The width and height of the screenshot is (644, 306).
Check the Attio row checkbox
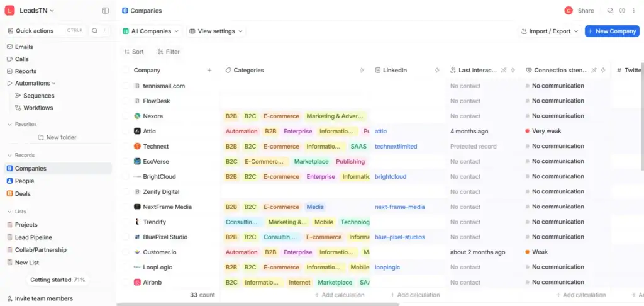pos(126,131)
